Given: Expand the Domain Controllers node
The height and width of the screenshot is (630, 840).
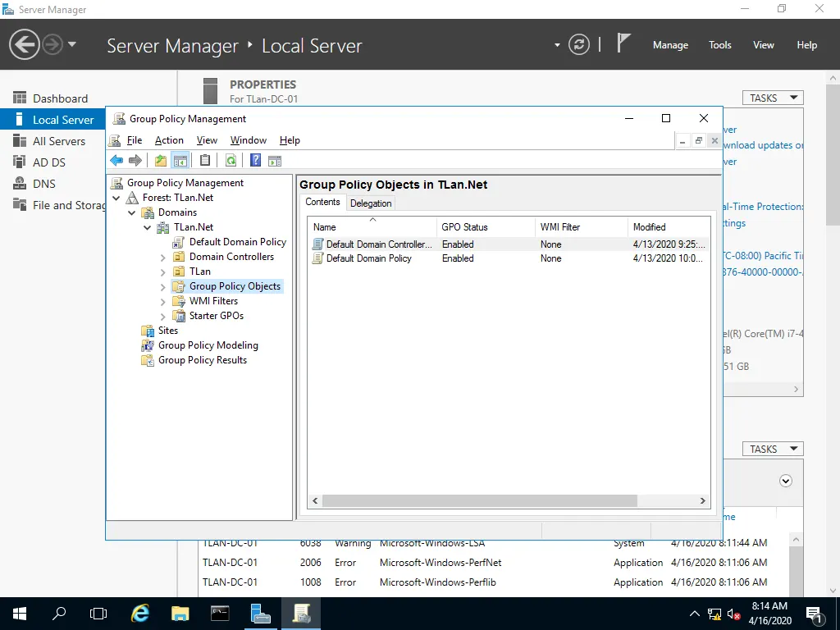Looking at the screenshot, I should 163,257.
